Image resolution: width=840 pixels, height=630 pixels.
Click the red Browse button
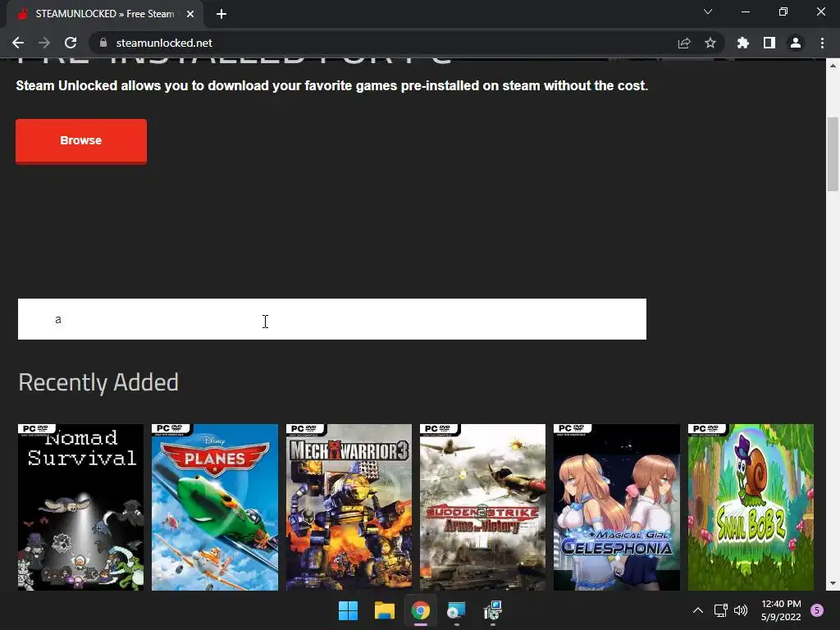pyautogui.click(x=81, y=141)
